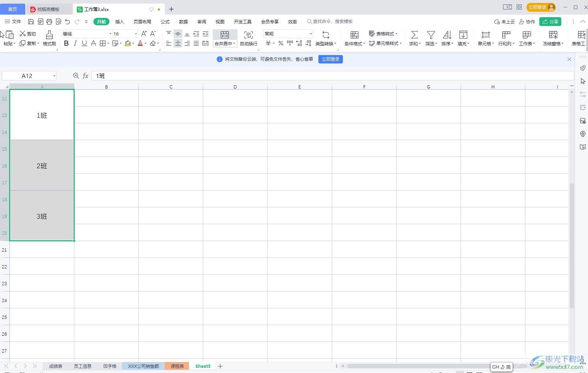Click the 未上云 cloud status button
Image resolution: width=588 pixels, height=373 pixels.
coord(504,22)
